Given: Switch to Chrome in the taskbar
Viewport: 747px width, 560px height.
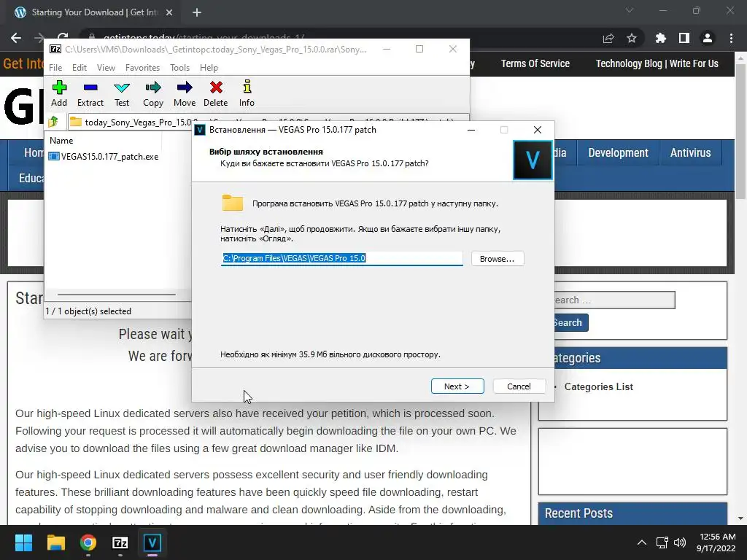Looking at the screenshot, I should point(88,542).
